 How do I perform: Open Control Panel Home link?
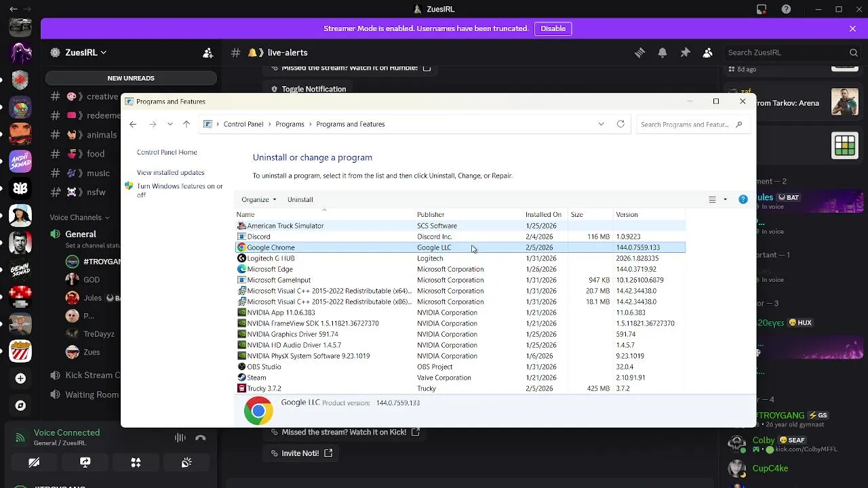[x=167, y=152]
